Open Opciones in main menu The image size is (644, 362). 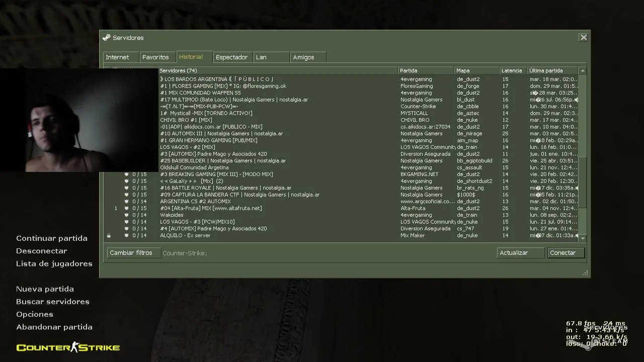click(35, 314)
